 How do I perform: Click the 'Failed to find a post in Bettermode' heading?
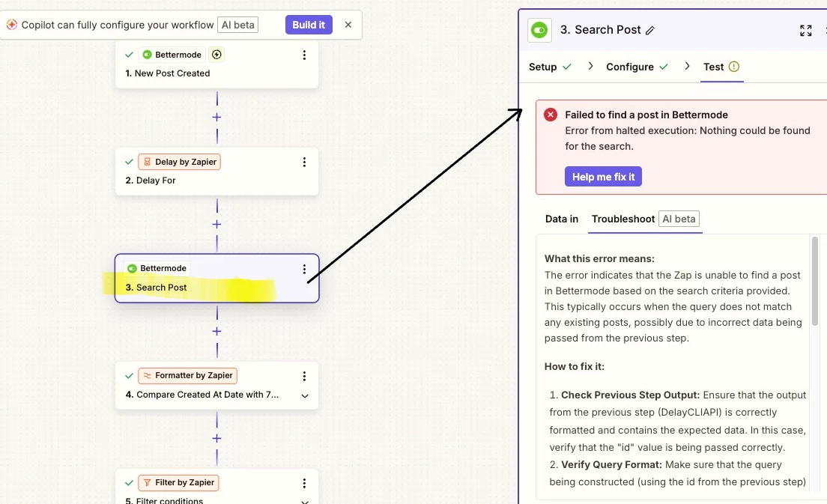click(646, 115)
